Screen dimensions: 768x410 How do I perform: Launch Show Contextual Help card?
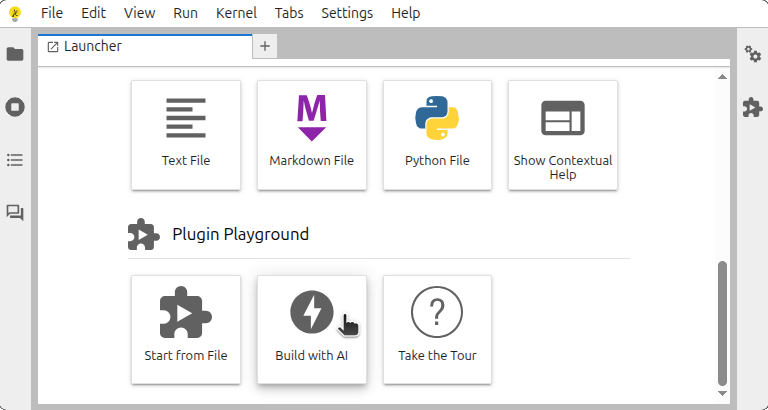pos(563,135)
